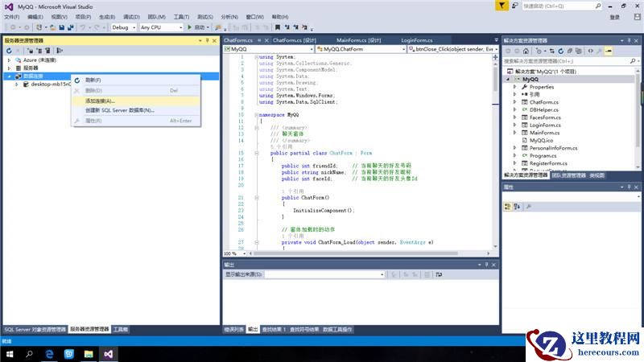This screenshot has width=644, height=362.
Task: Click the Save All icon in main toolbar
Action: pyautogui.click(x=70, y=27)
